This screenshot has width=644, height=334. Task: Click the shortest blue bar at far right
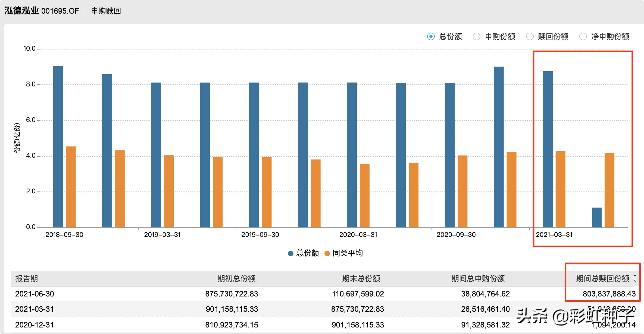[x=596, y=218]
